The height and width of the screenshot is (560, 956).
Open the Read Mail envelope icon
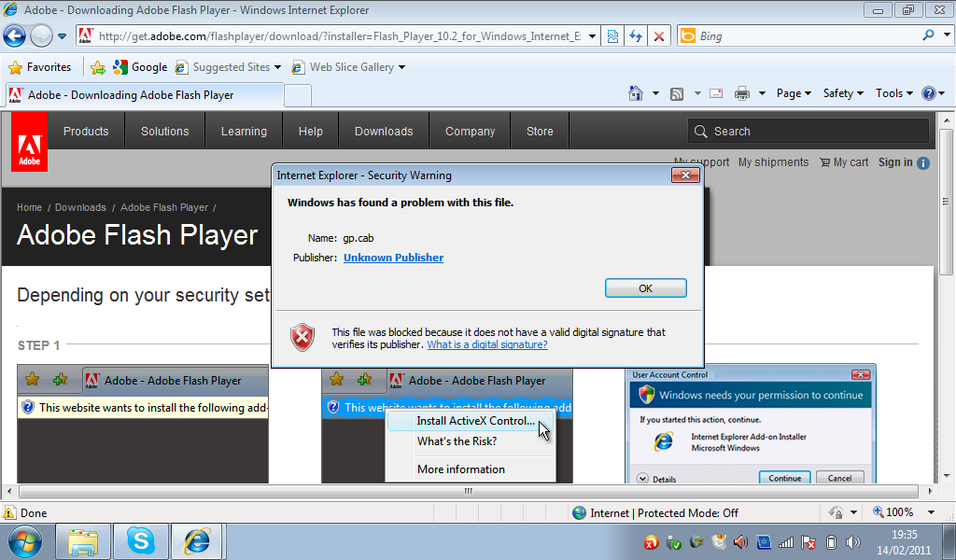tap(716, 93)
